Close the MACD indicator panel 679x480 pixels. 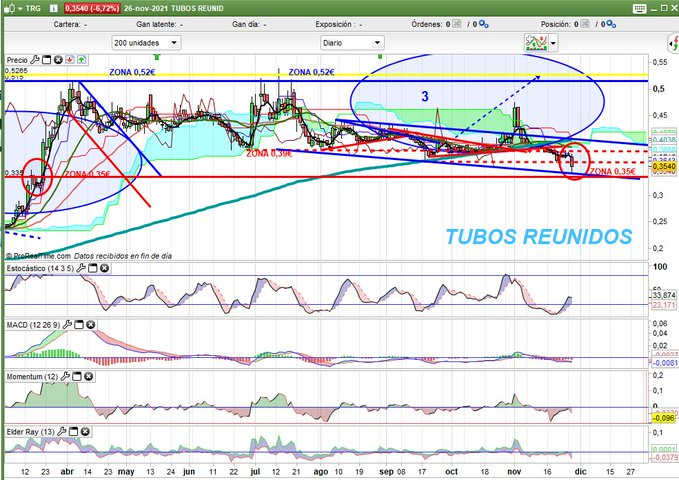(91, 324)
